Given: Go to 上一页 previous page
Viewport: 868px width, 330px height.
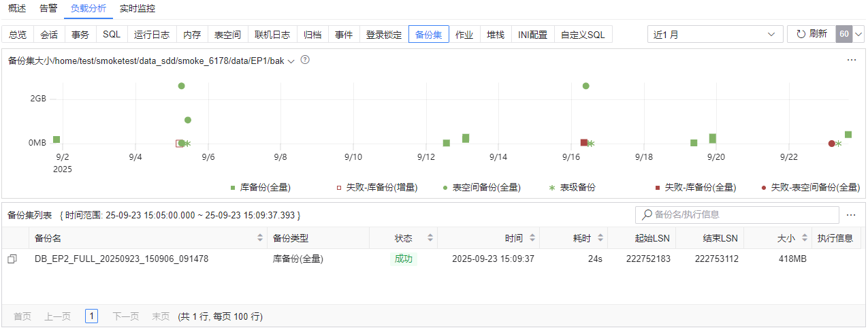Looking at the screenshot, I should coord(58,316).
